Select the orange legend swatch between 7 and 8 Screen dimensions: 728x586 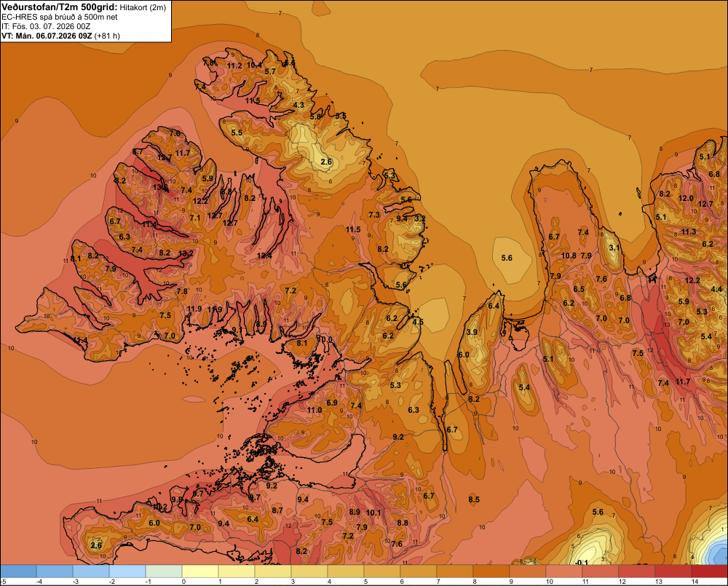pyautogui.click(x=454, y=571)
